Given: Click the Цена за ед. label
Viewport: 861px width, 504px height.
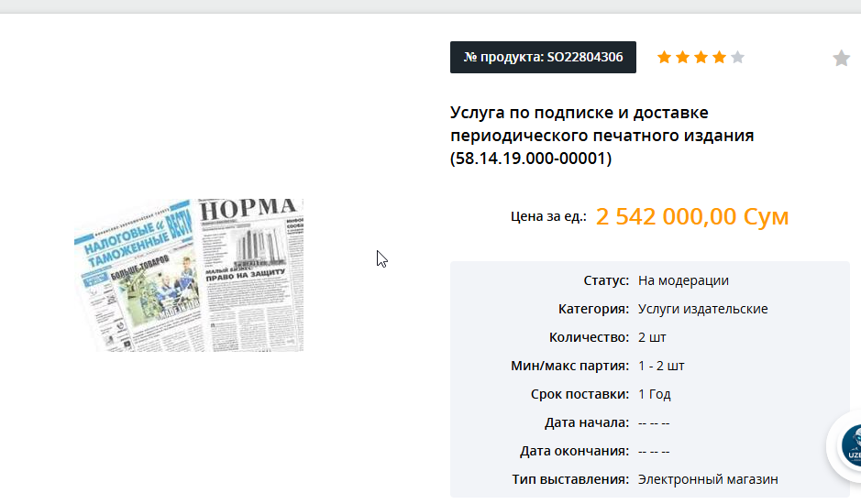Looking at the screenshot, I should coord(548,216).
